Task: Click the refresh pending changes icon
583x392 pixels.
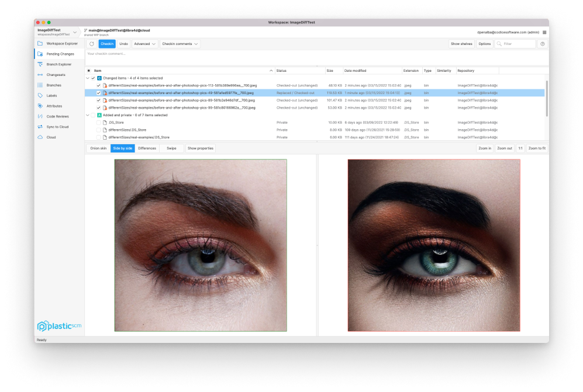Action: [x=91, y=44]
